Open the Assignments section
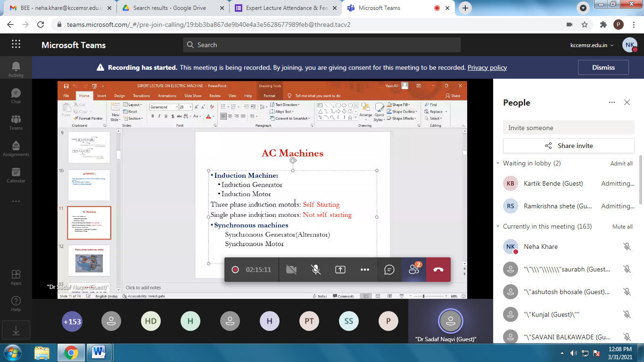This screenshot has height=362, width=644. pos(16,148)
